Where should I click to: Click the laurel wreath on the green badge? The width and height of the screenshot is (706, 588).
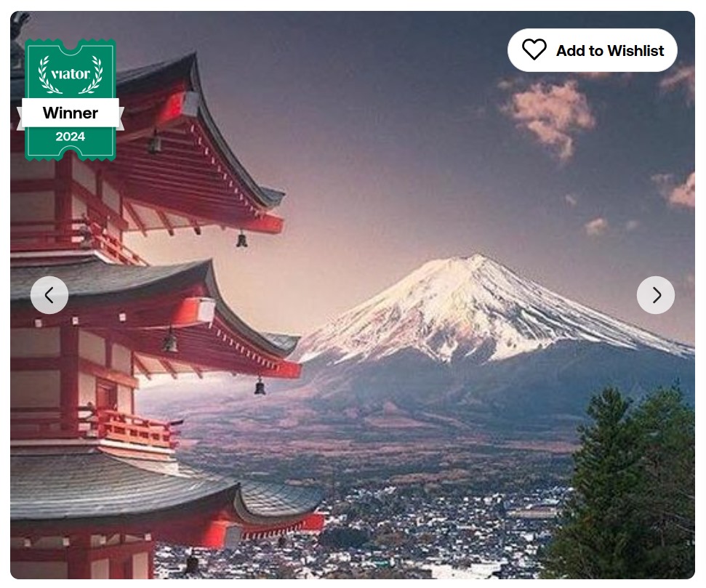click(x=71, y=74)
